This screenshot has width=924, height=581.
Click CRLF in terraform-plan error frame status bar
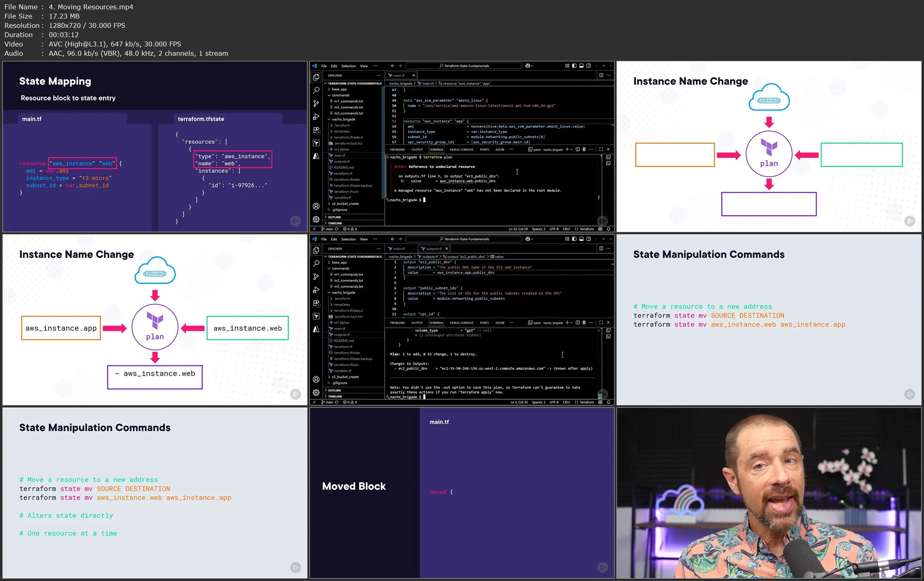click(566, 229)
